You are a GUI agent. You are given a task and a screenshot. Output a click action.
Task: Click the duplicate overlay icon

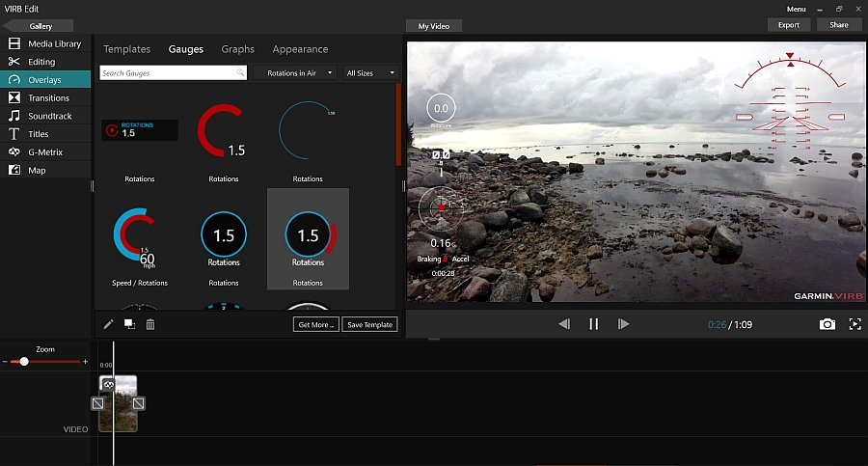(129, 324)
